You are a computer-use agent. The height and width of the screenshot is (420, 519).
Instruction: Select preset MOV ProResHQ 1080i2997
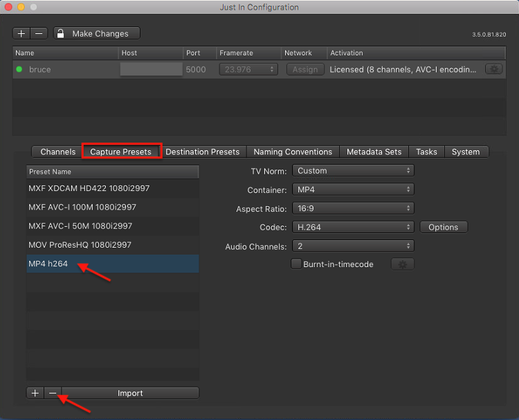pyautogui.click(x=113, y=245)
